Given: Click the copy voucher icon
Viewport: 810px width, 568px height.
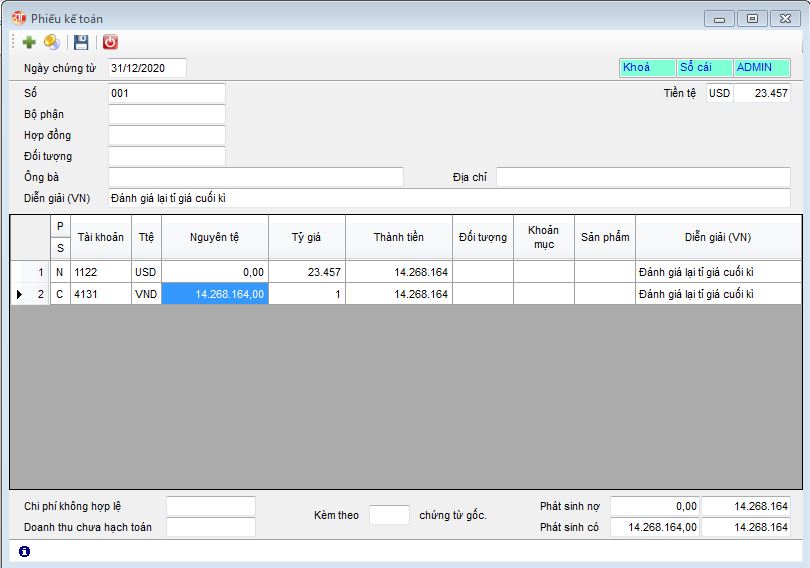Looking at the screenshot, I should coord(52,42).
